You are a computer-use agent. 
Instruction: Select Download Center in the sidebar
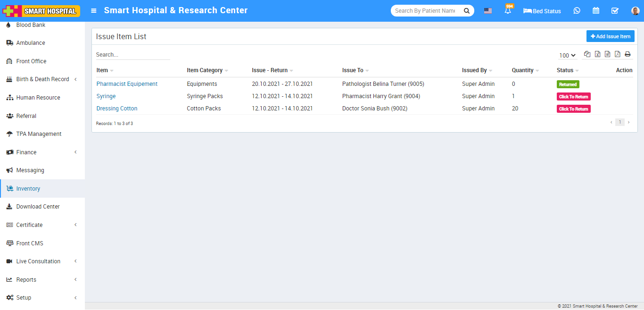click(38, 207)
